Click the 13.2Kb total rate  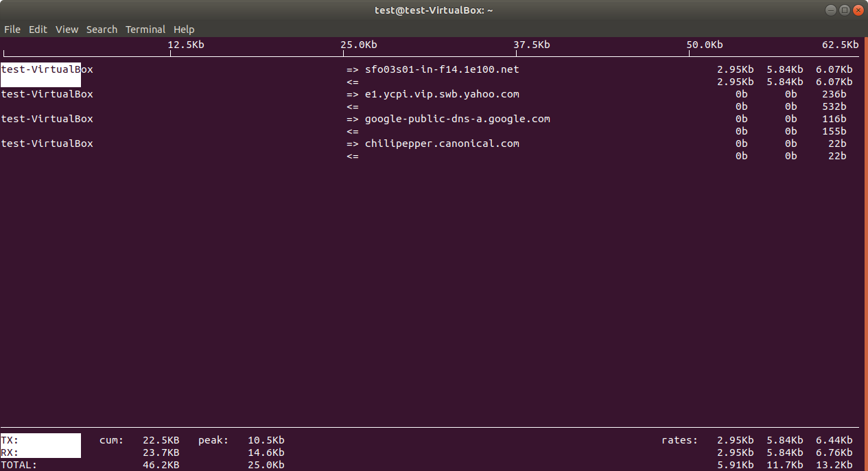point(834,465)
